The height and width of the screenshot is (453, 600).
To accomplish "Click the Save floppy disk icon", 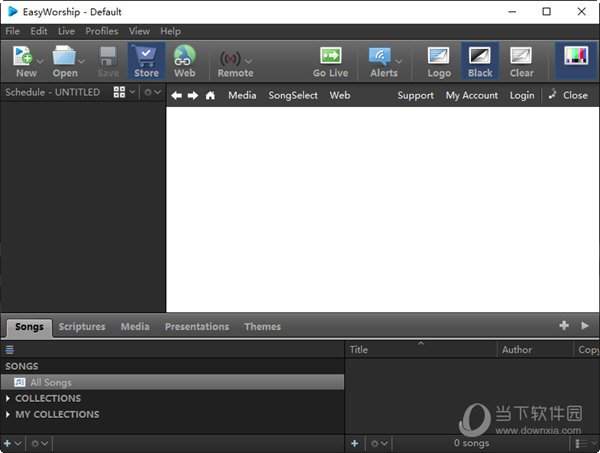I will coord(108,56).
